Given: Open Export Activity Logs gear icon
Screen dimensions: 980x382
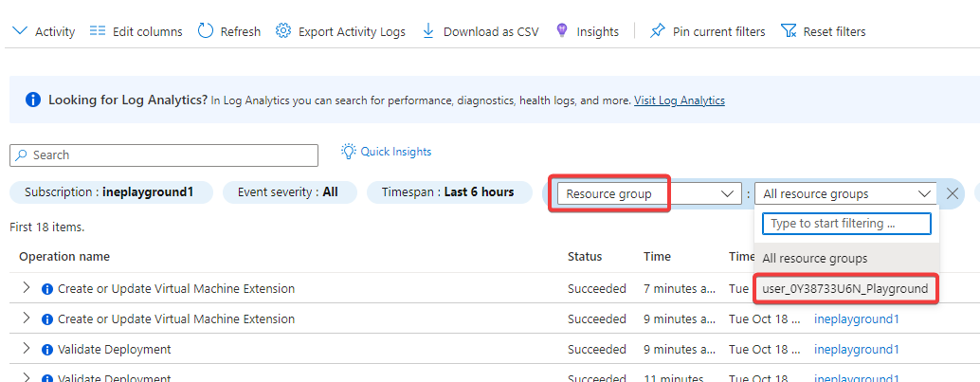Looking at the screenshot, I should tap(282, 31).
